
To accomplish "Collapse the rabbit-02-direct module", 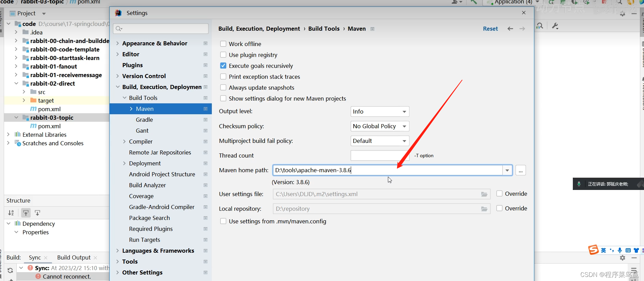I will [16, 83].
